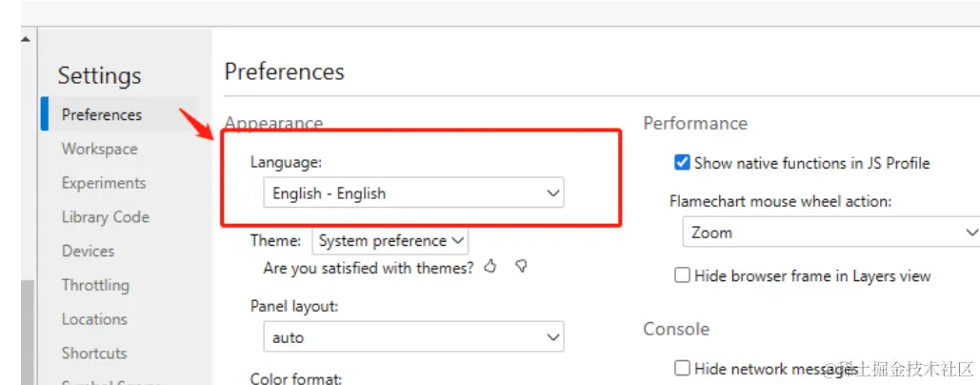Go to the Library Code section
Screen dimensions: 980x385
pos(105,217)
